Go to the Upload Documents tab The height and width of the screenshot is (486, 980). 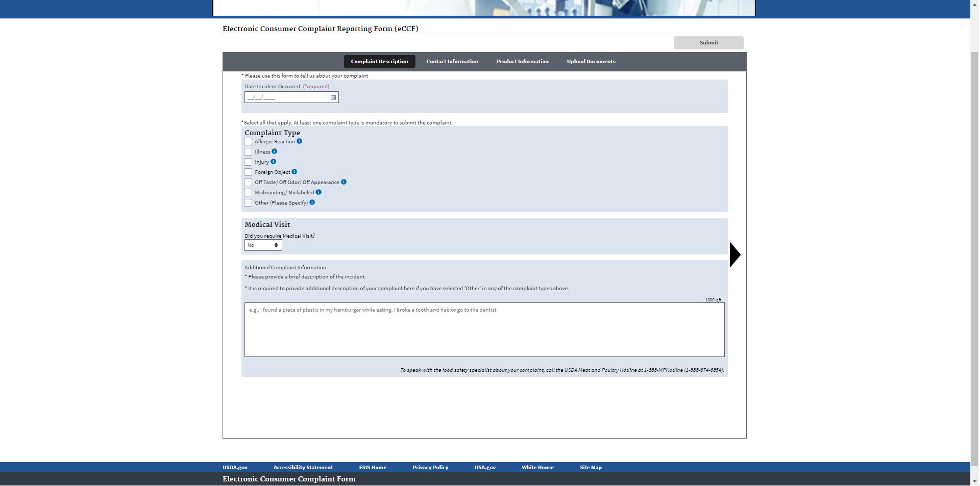pos(591,62)
